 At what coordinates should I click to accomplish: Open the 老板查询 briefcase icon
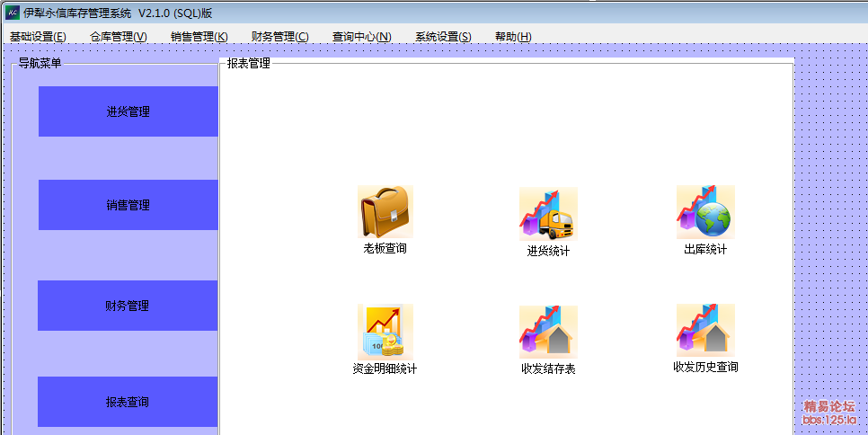385,211
